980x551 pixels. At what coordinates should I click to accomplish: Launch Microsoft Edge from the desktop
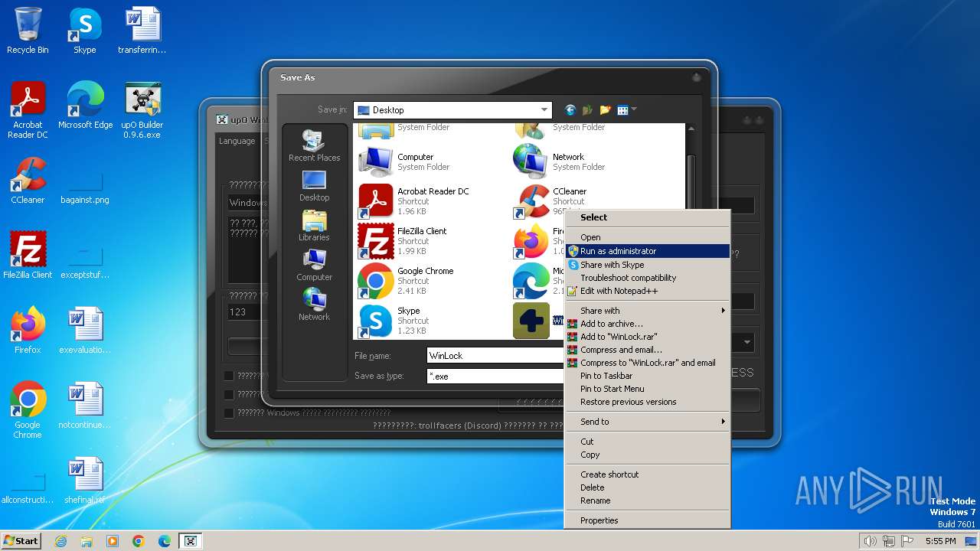pyautogui.click(x=85, y=106)
